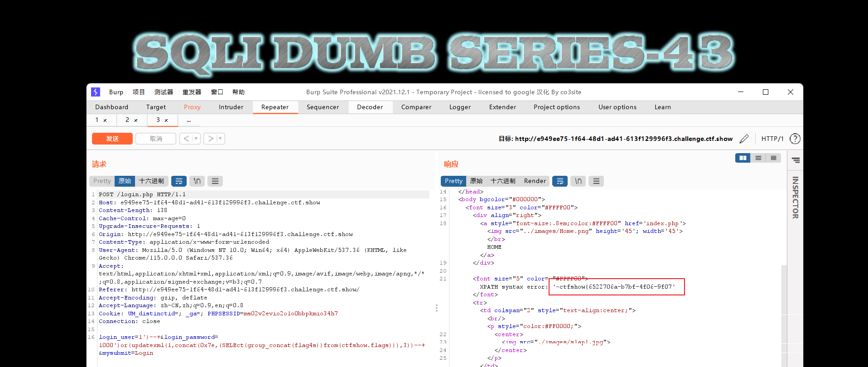
Task: Open the Learn tab
Action: pyautogui.click(x=662, y=107)
